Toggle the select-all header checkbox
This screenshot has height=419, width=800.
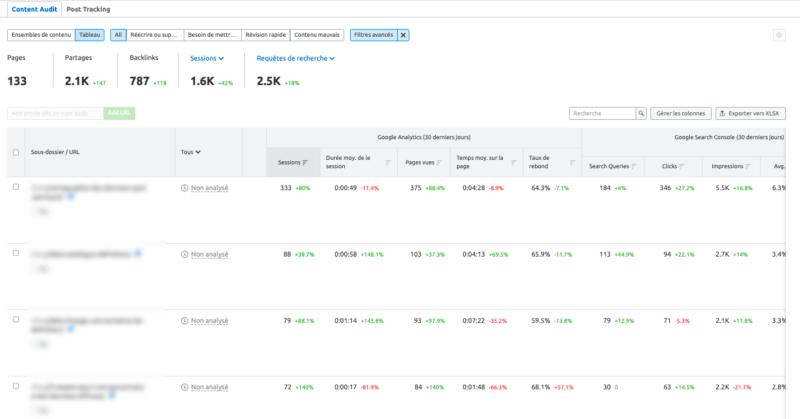(16, 152)
